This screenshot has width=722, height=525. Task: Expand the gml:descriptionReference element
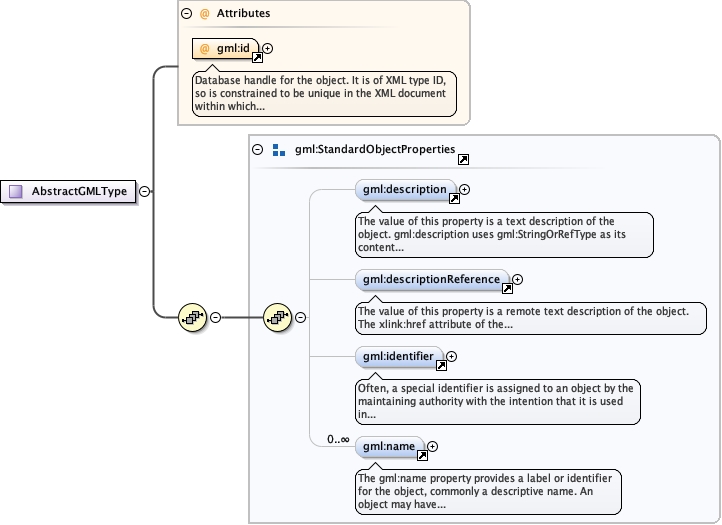click(x=517, y=280)
